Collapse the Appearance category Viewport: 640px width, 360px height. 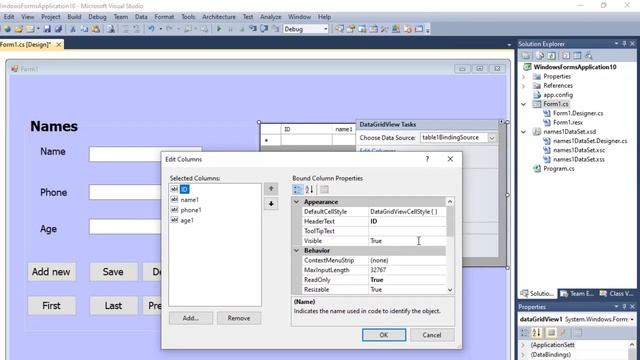click(297, 202)
